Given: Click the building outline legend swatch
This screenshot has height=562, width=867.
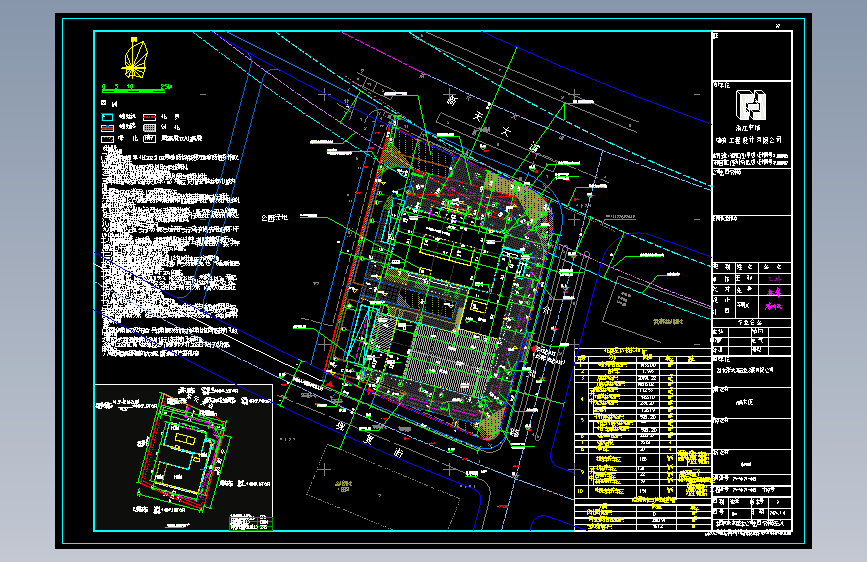Looking at the screenshot, I should (149, 139).
